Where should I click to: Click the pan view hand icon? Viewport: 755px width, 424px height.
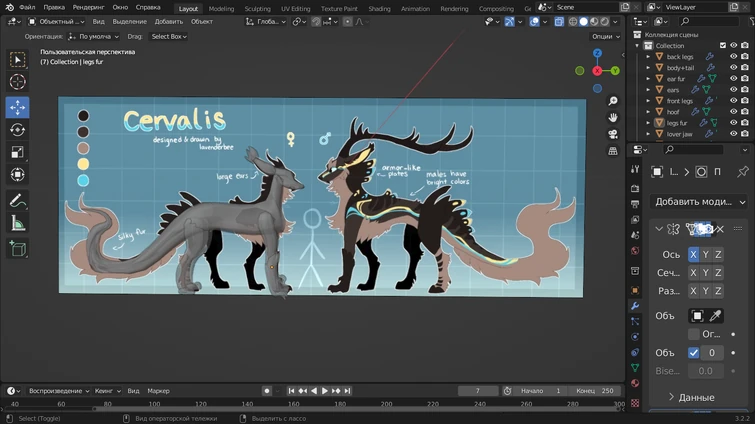(x=613, y=117)
